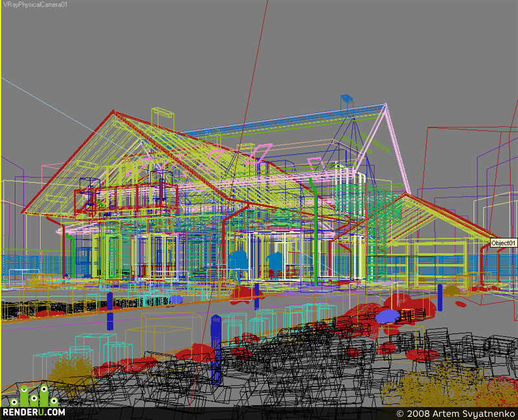Select the right blue silhouette figure in window

[276, 262]
